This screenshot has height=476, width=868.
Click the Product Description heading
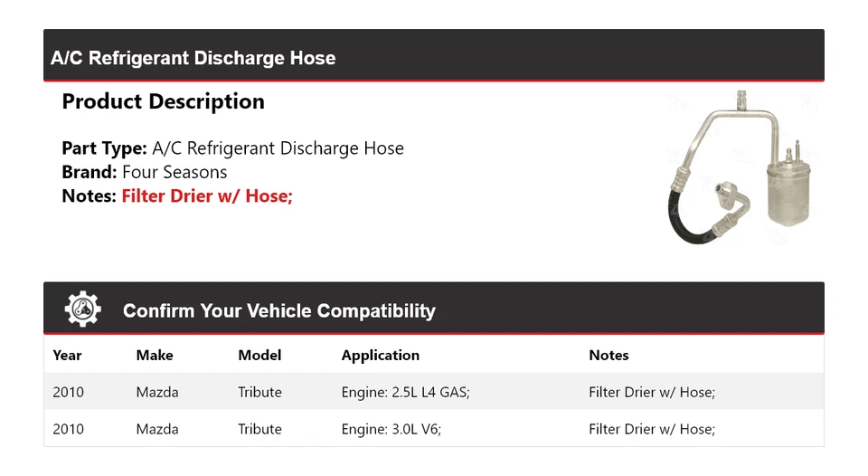pos(163,101)
